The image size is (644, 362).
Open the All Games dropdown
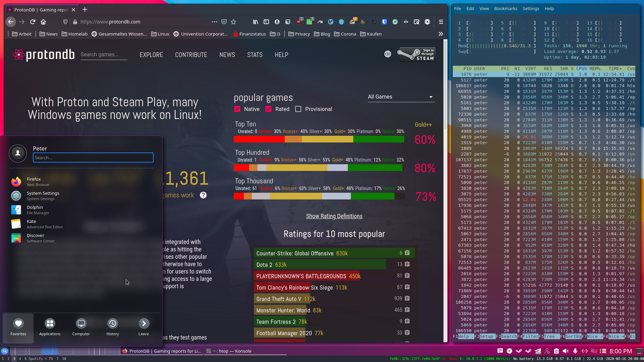click(x=401, y=97)
